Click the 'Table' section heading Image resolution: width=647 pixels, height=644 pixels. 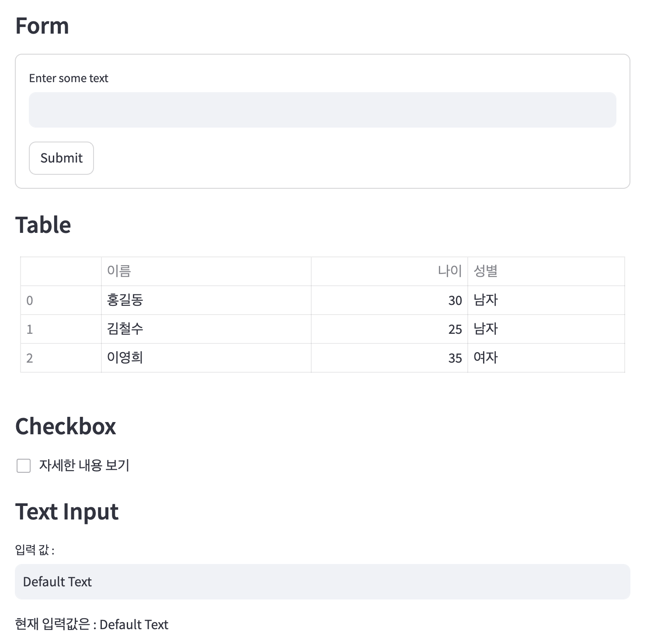click(x=43, y=225)
